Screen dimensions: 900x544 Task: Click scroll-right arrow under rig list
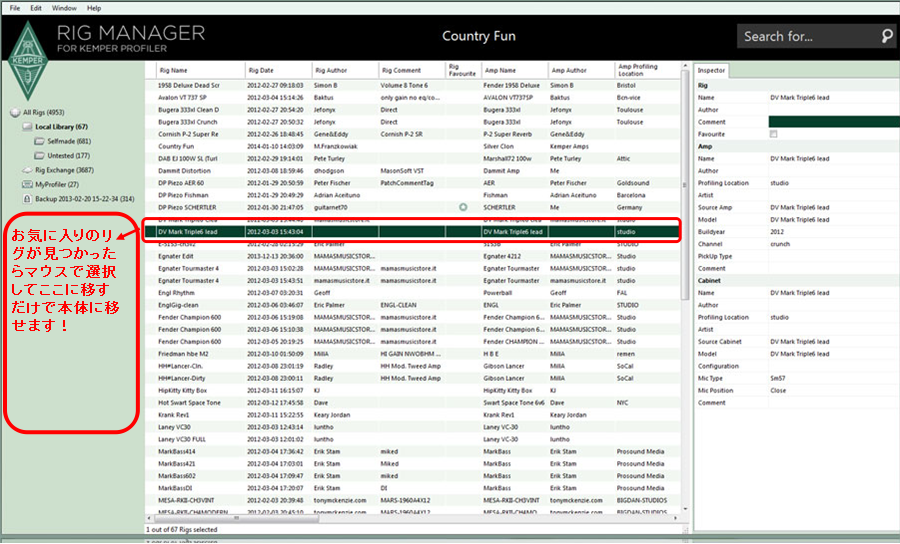click(676, 518)
